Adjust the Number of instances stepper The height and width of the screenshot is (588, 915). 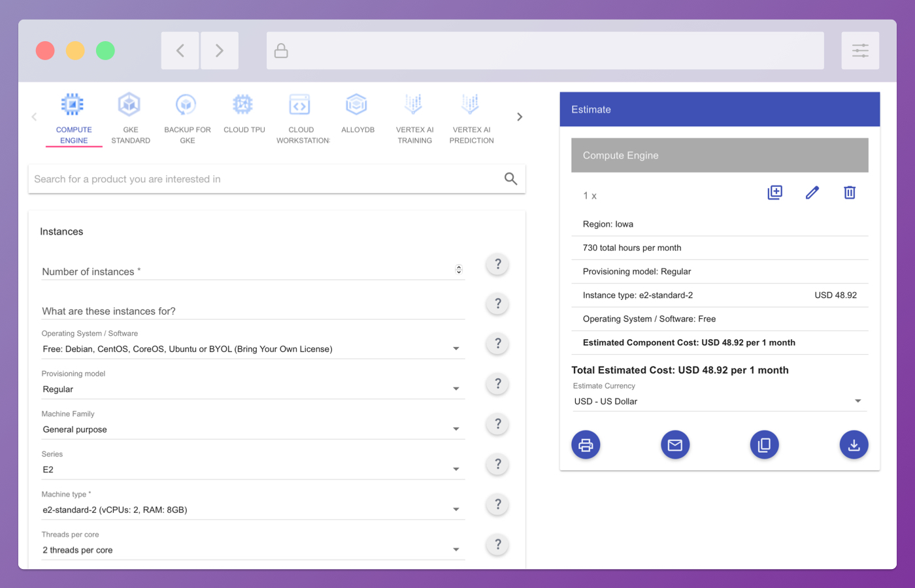tap(459, 269)
